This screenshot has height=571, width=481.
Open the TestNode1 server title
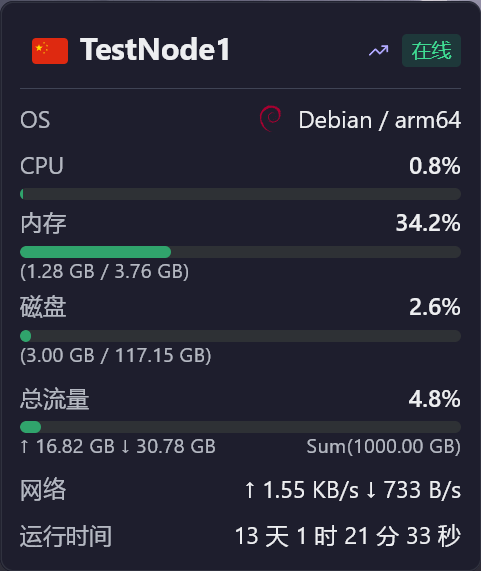[155, 50]
